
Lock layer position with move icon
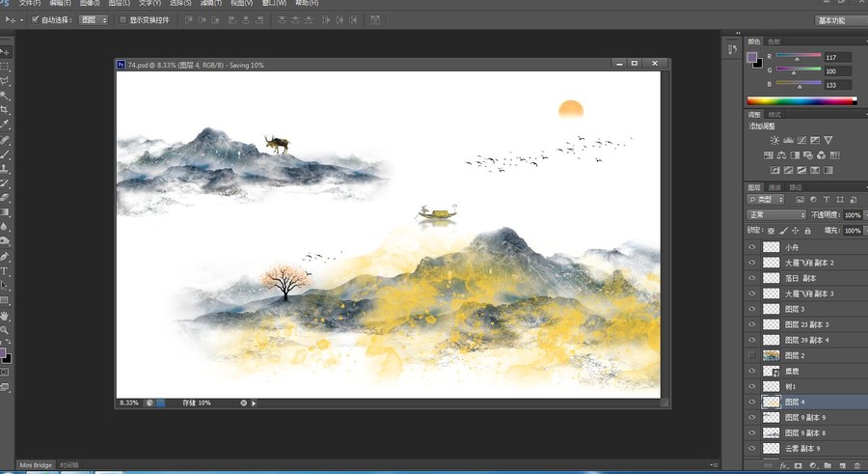tap(796, 231)
